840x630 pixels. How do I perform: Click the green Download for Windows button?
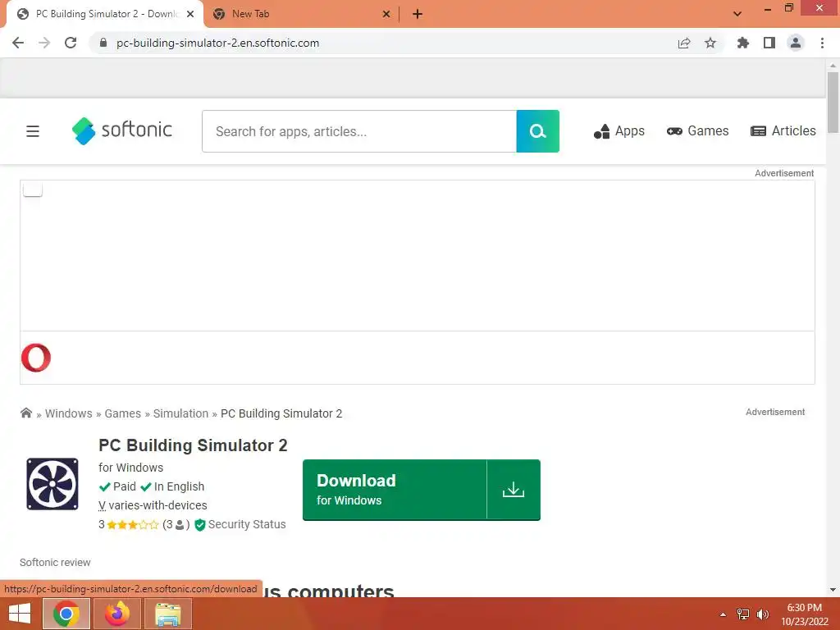coord(421,490)
